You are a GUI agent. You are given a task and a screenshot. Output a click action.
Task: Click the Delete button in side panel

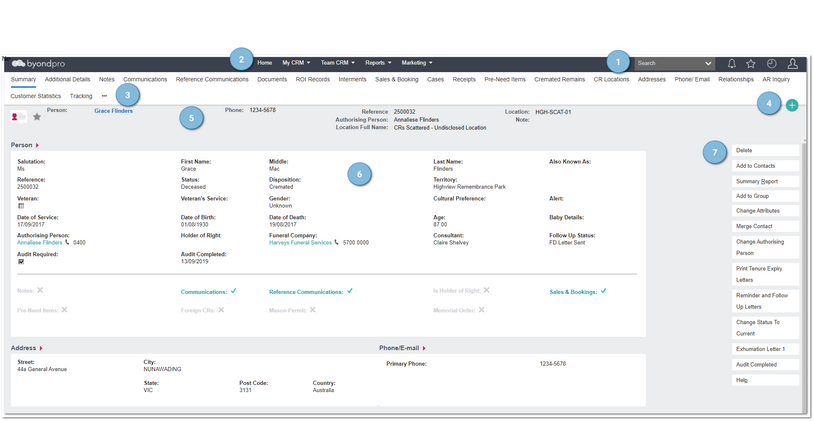(765, 150)
